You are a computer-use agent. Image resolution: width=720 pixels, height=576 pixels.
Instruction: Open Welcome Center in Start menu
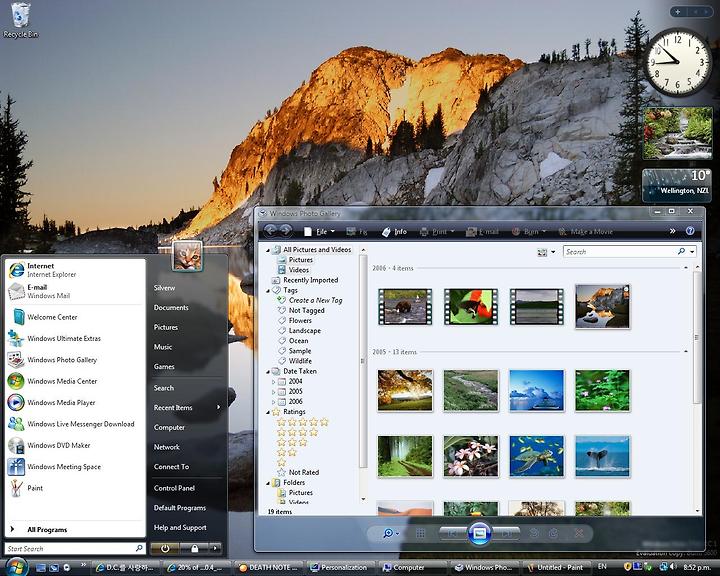click(x=75, y=317)
